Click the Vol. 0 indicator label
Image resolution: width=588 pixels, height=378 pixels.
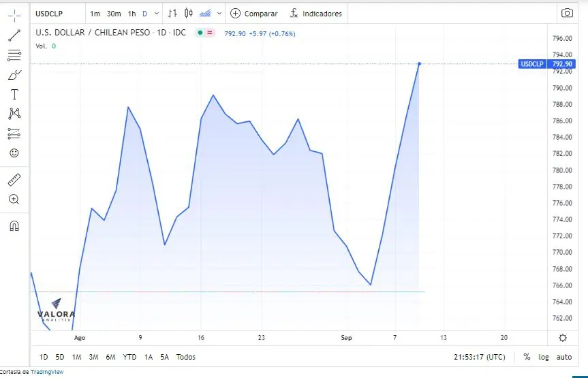click(x=46, y=46)
